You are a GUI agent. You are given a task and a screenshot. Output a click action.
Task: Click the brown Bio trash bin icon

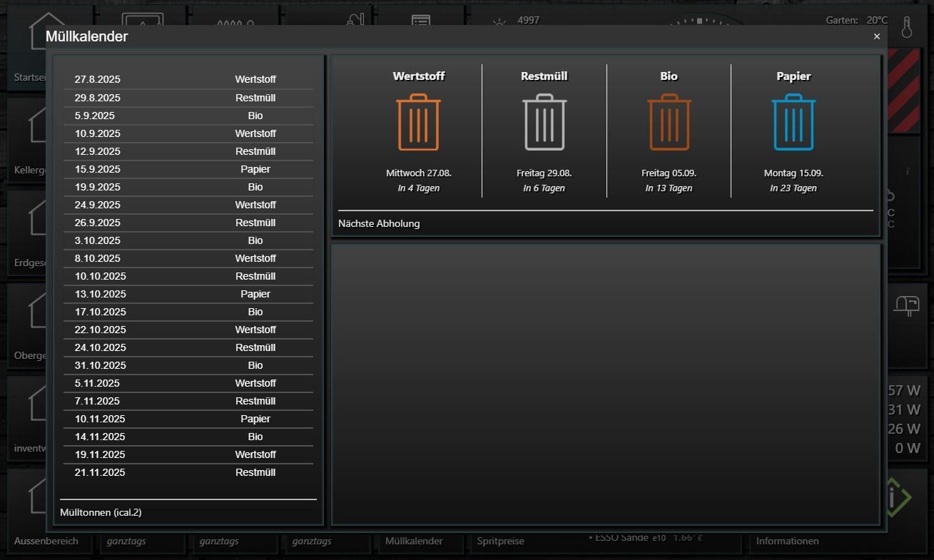[669, 122]
